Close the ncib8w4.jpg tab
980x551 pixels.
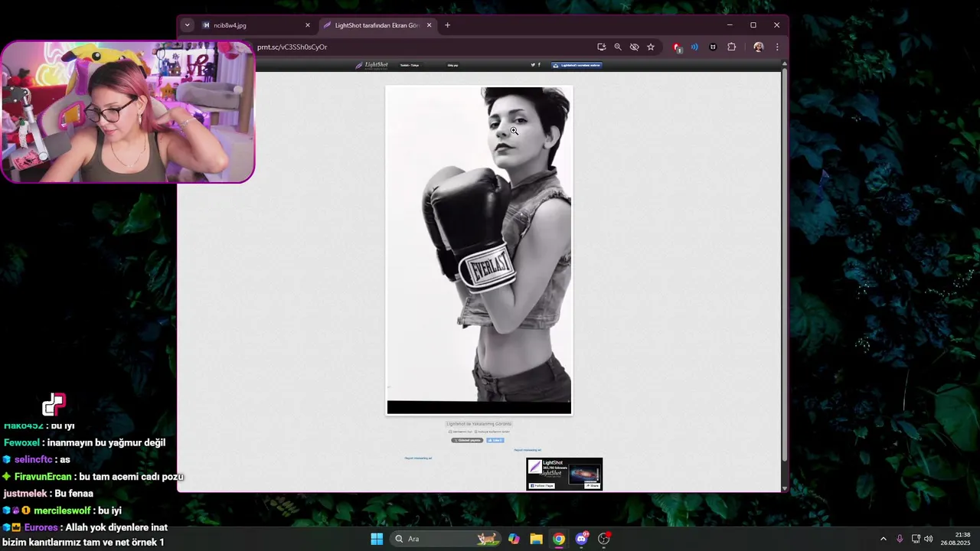[x=308, y=25]
